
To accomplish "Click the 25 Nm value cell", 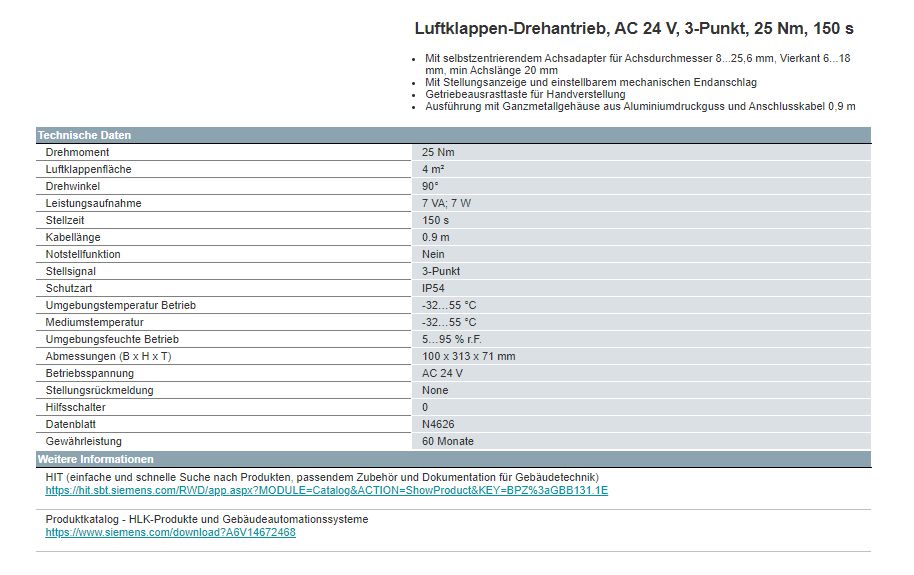I will (438, 152).
